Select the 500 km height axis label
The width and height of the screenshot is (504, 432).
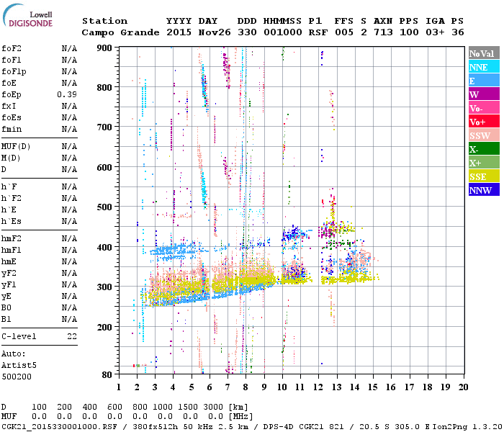pos(104,207)
